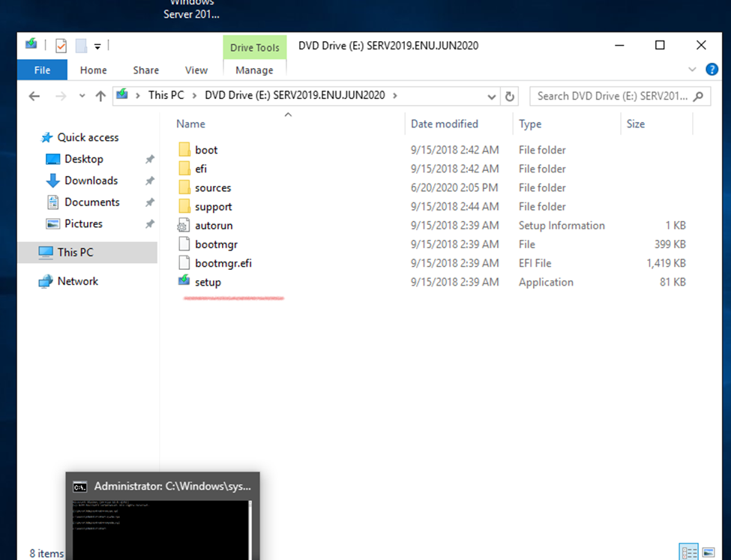Click the Properties icon in quick access toolbar
The height and width of the screenshot is (560, 731).
click(61, 46)
